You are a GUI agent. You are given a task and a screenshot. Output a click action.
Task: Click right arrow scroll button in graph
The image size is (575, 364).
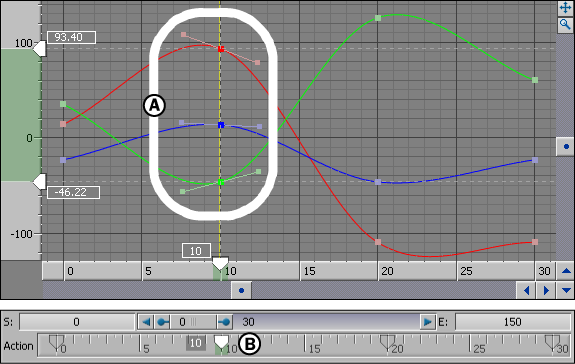(546, 290)
